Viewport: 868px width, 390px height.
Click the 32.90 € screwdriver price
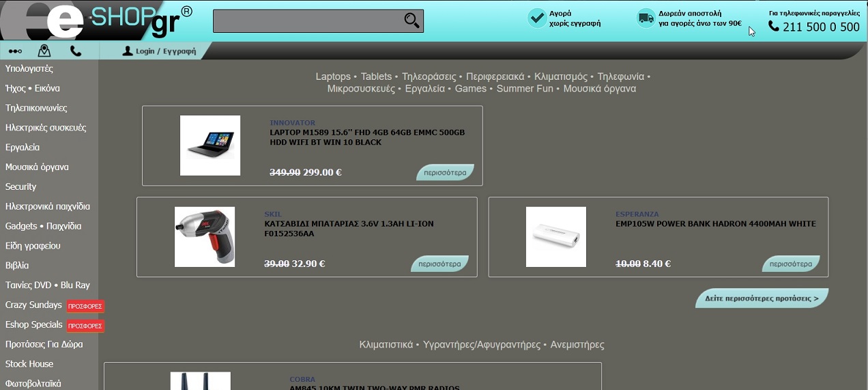(308, 264)
